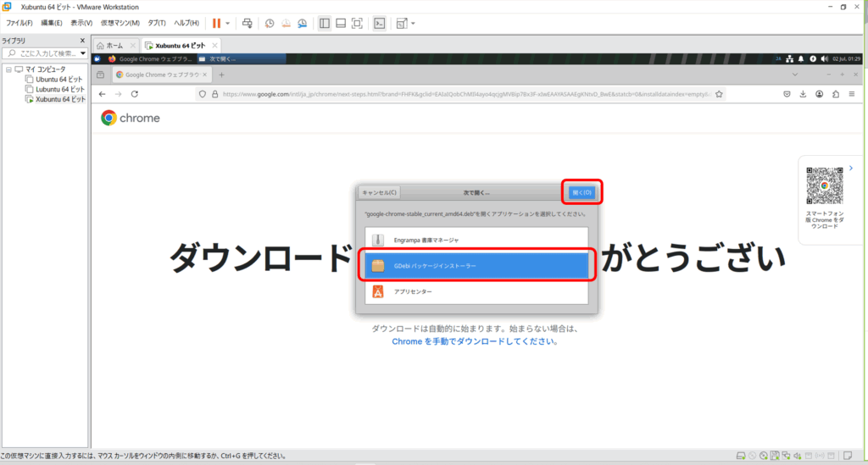868x465 pixels.
Task: Toggle the library sidebar view button
Action: tap(324, 23)
